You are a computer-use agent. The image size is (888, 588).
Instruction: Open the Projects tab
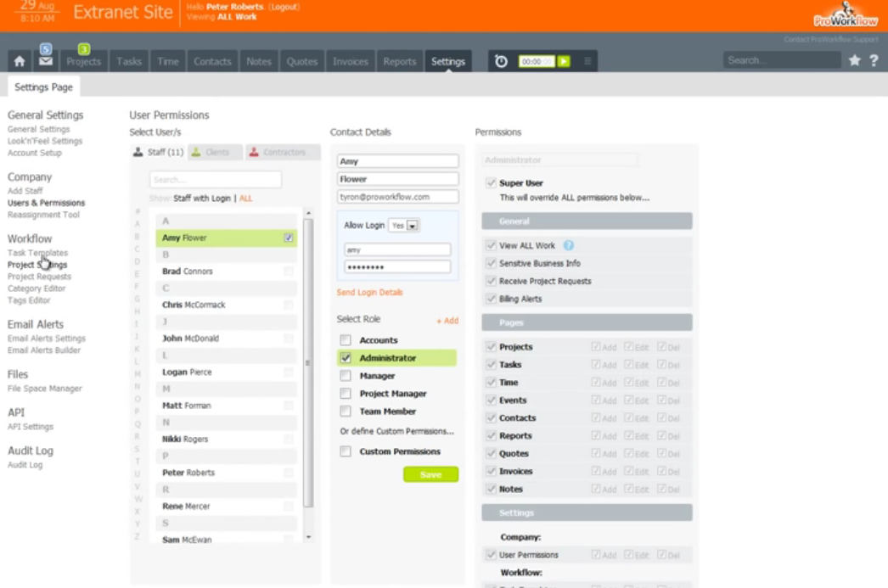click(x=84, y=62)
